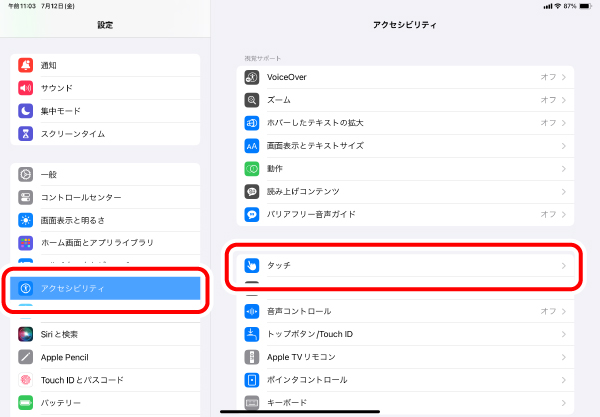Tap the red notification bell icon
Viewport: 600px width, 417px height.
pos(26,65)
